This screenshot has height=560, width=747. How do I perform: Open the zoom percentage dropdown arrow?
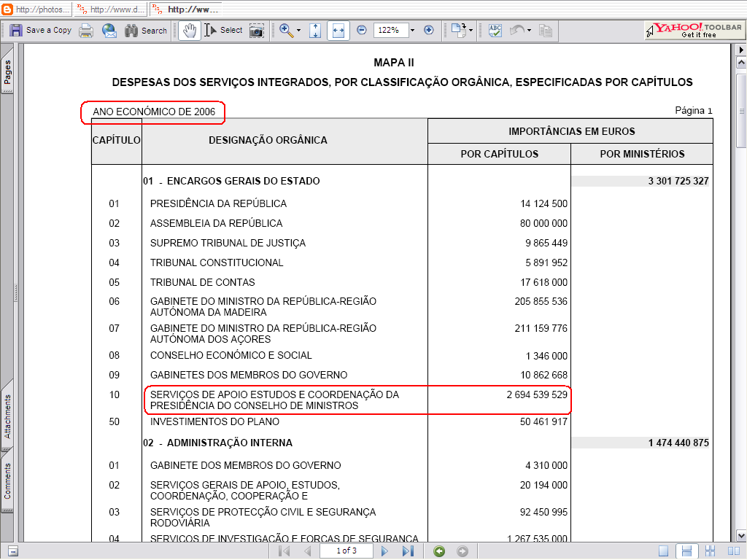tap(412, 31)
